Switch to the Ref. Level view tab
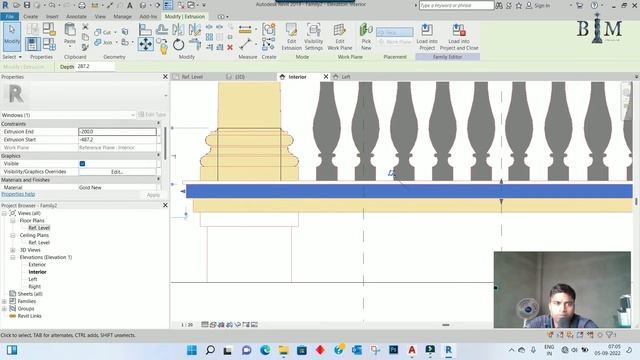This screenshot has height=360, width=640. pyautogui.click(x=192, y=77)
